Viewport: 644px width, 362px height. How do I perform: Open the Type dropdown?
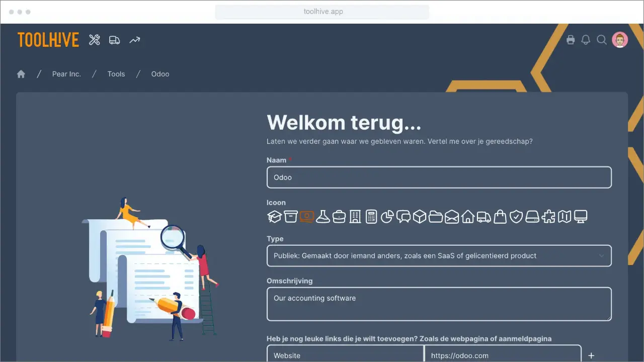[439, 255]
